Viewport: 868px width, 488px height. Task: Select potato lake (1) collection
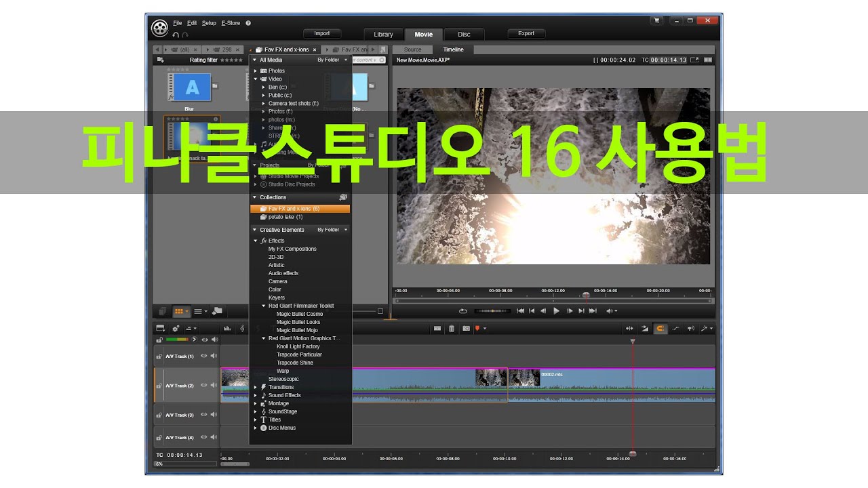285,217
